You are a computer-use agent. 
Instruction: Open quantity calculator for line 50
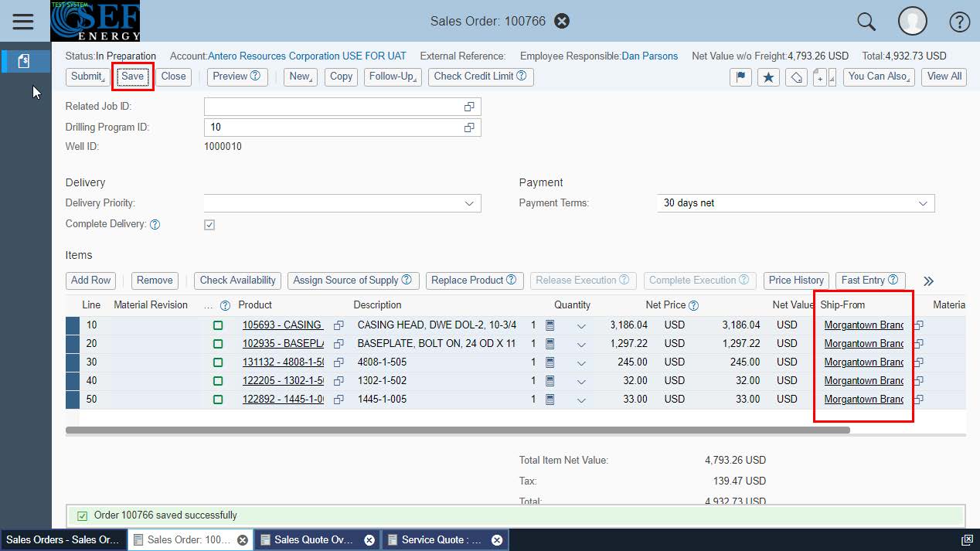point(550,400)
